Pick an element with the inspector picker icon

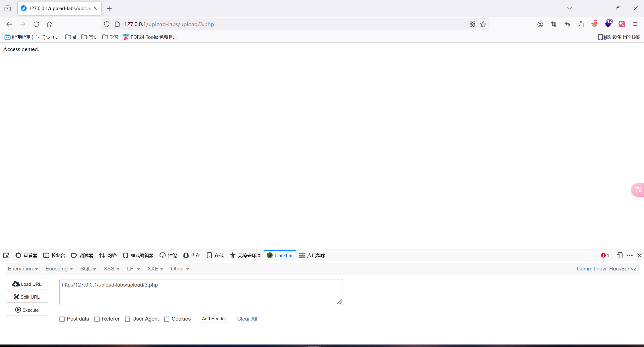(6, 255)
